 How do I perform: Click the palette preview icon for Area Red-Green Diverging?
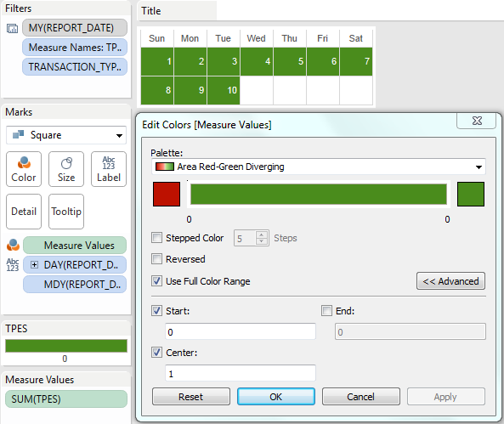165,167
